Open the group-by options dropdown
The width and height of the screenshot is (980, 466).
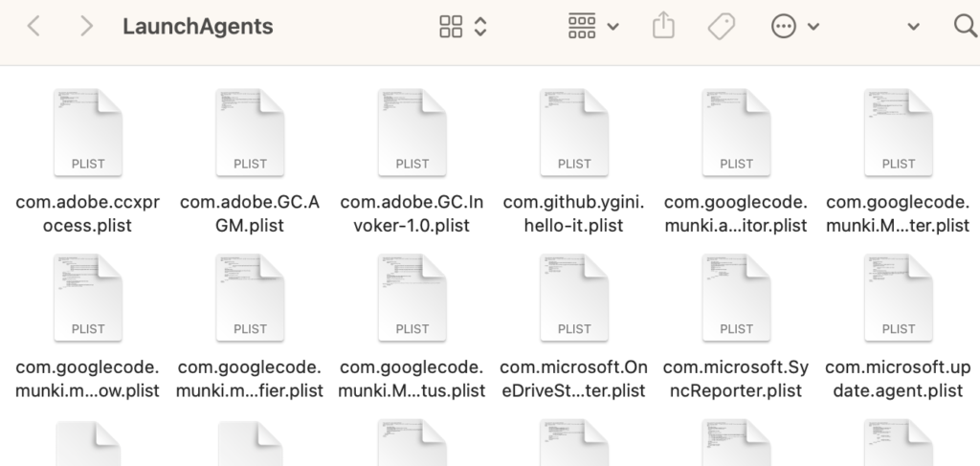pos(593,27)
